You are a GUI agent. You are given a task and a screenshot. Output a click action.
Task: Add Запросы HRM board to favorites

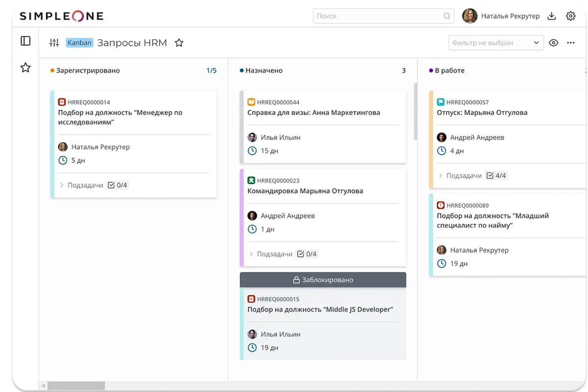(179, 43)
